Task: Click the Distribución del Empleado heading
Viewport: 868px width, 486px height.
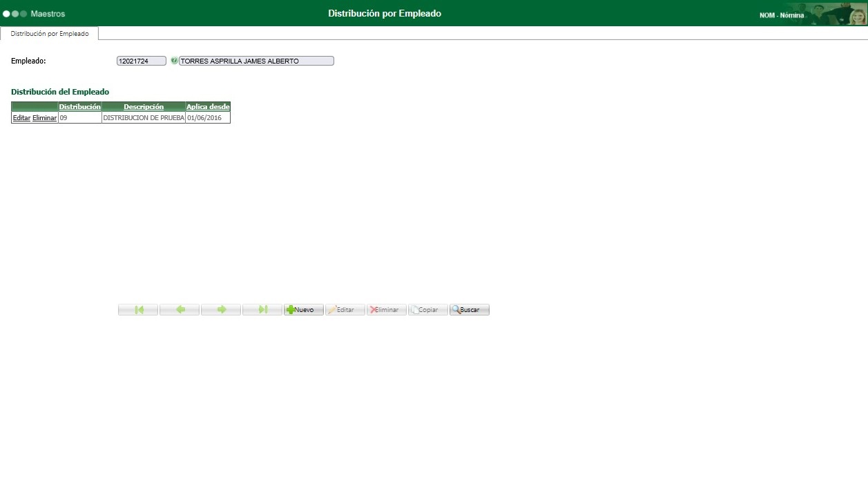Action: click(x=60, y=92)
